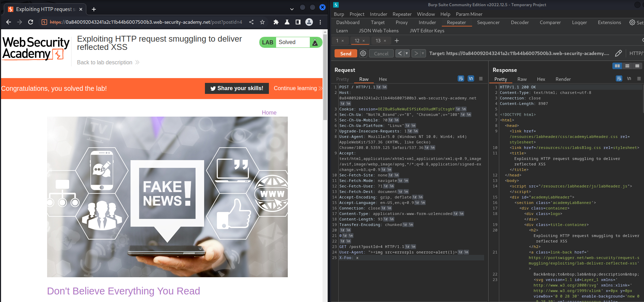644x302 pixels.
Task: Open HTTP protocol selector in Repeater
Action: coord(636,53)
